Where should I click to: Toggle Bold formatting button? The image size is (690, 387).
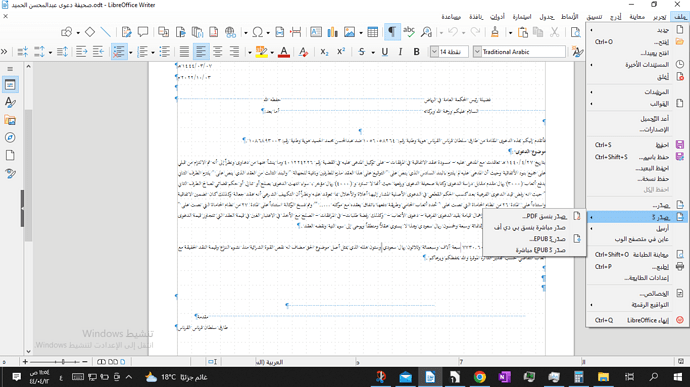coord(416,52)
